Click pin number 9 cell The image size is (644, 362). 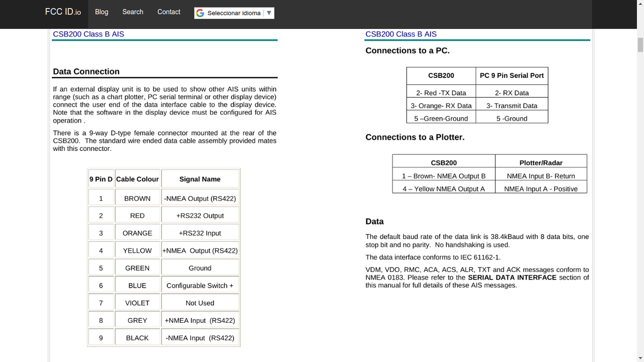[101, 338]
